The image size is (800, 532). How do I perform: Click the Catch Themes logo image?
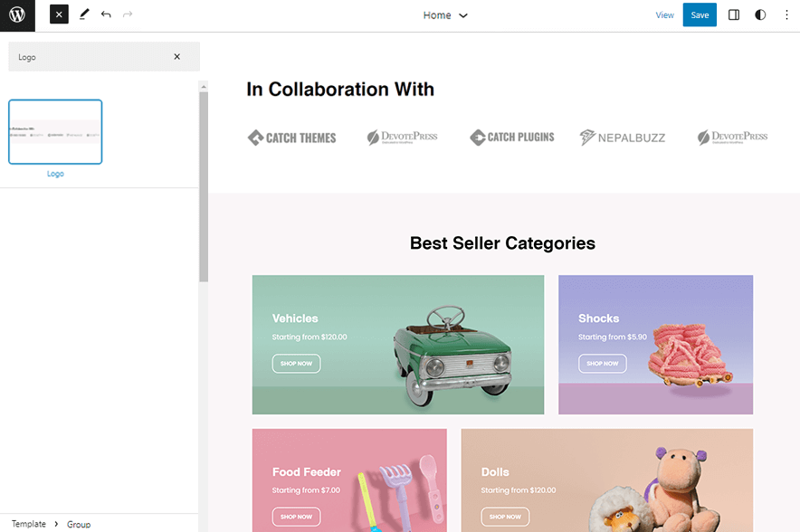pos(291,138)
